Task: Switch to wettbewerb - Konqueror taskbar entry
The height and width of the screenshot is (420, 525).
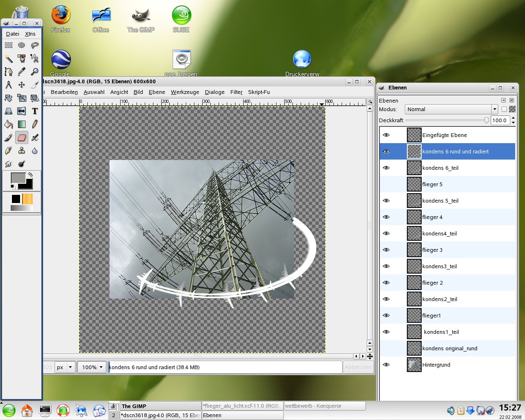Action: [324, 406]
